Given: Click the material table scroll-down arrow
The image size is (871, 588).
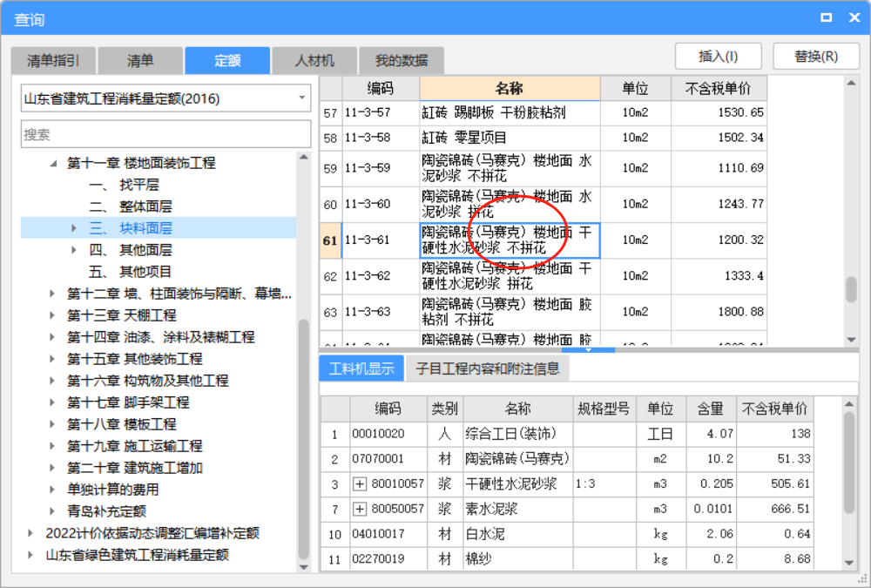Looking at the screenshot, I should pyautogui.click(x=848, y=563).
